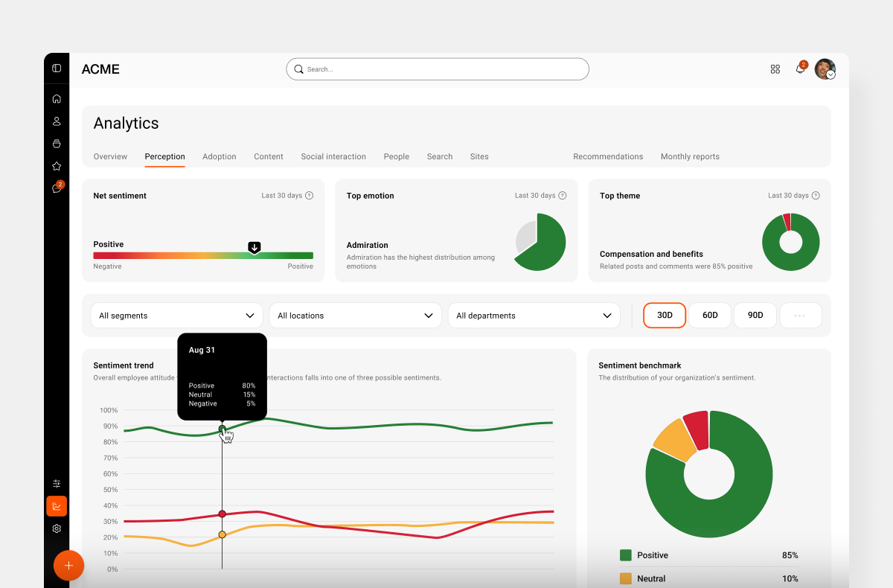
Task: Open Settings via the gear icon
Action: (x=56, y=528)
